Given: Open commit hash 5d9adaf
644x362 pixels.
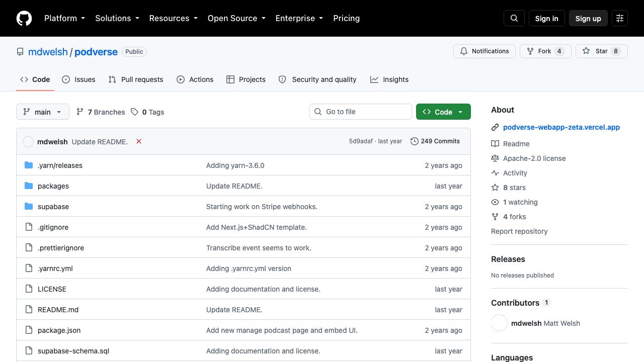Looking at the screenshot, I should [361, 141].
